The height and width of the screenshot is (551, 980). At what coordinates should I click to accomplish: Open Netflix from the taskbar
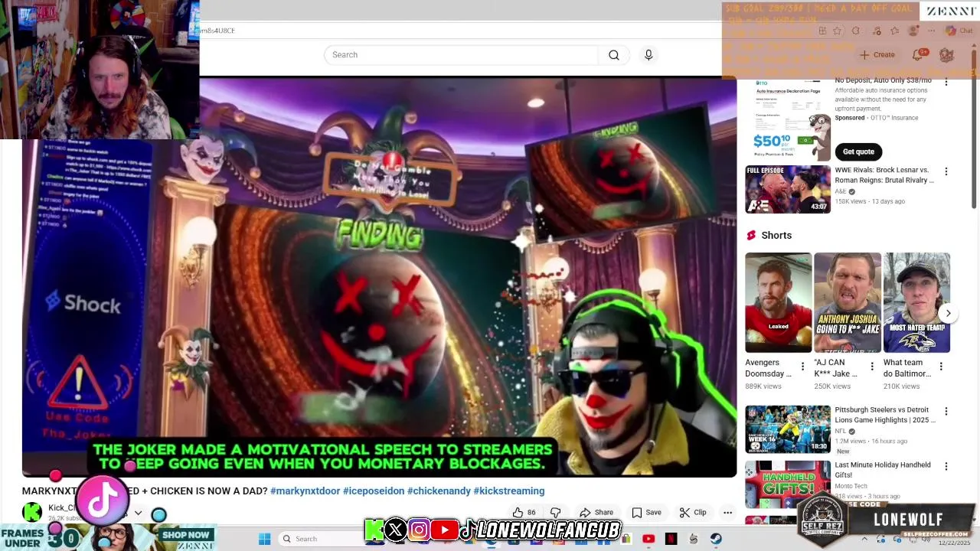click(671, 539)
